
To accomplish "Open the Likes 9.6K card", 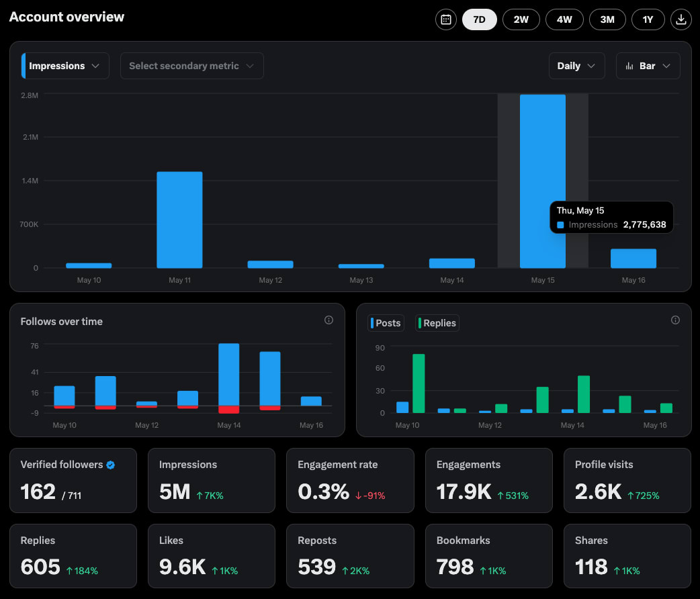I will coord(212,556).
